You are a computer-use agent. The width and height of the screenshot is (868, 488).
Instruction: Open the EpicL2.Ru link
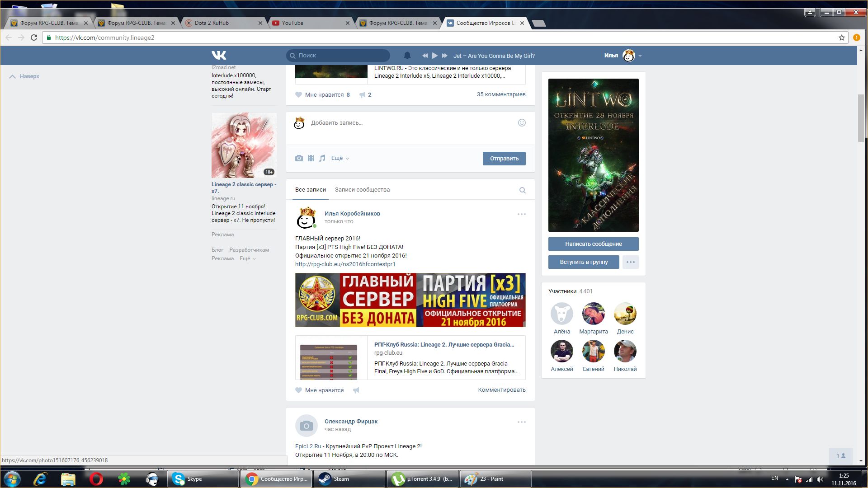[308, 446]
